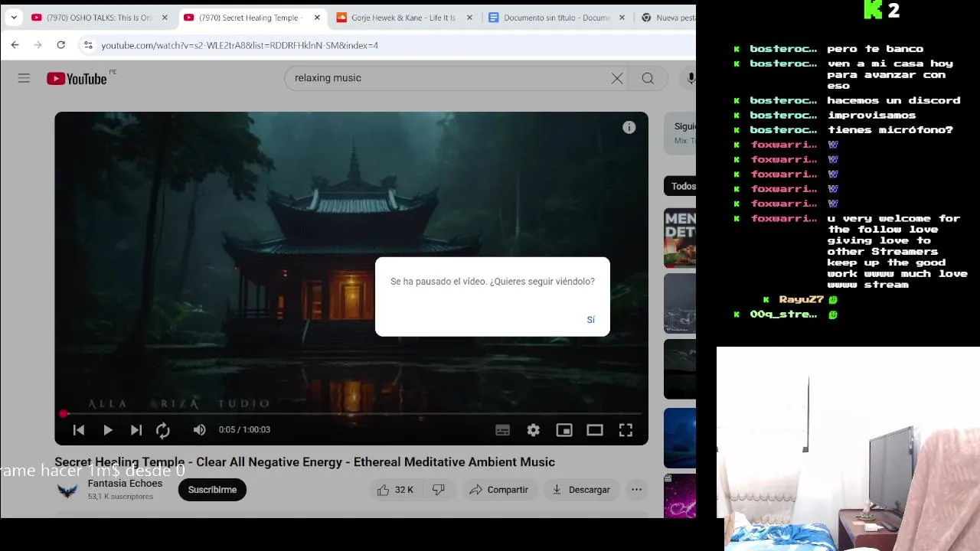Close the OSHO TALKS tab

click(164, 18)
